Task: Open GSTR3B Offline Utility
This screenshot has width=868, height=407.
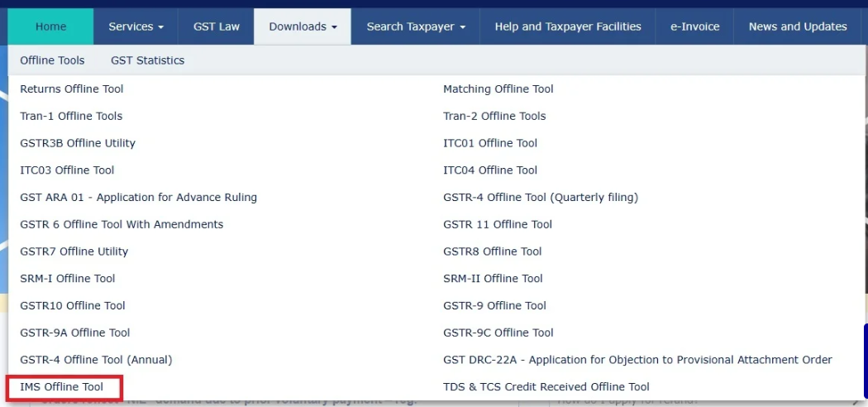Action: [78, 143]
